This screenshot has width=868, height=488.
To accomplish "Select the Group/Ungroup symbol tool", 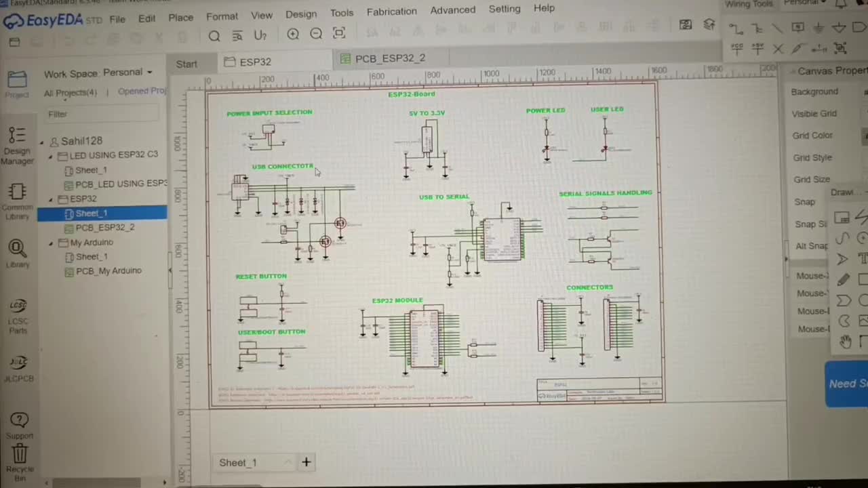I will pos(840,48).
